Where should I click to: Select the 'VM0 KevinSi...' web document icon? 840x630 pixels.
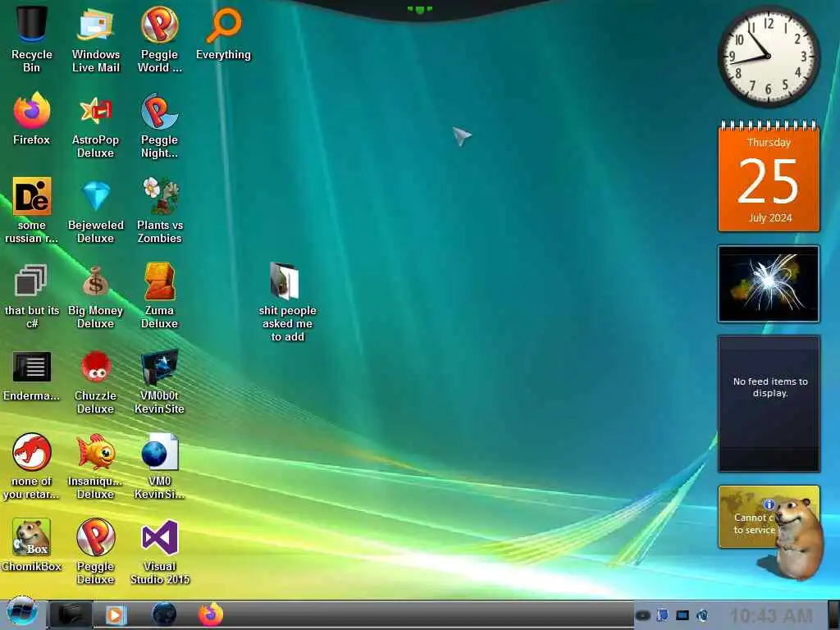[160, 466]
